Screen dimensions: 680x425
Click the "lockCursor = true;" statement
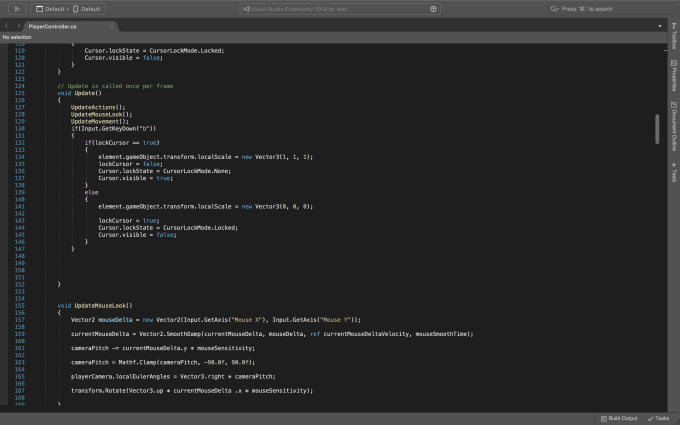point(129,221)
